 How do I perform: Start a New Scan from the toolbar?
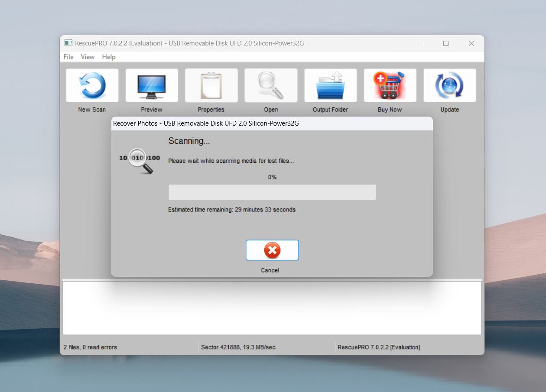(92, 85)
